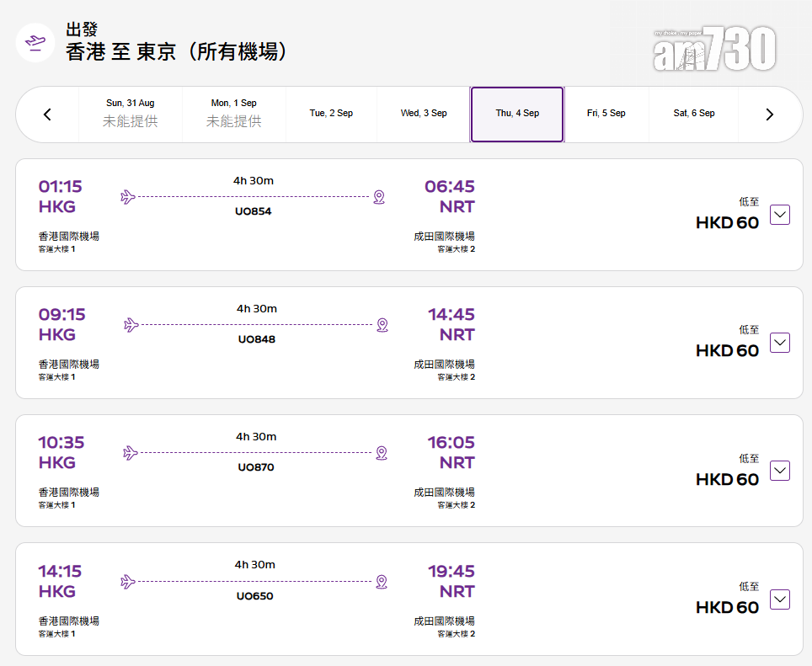The width and height of the screenshot is (812, 666).
Task: Click the destination pin icon for UO854
Action: [379, 197]
